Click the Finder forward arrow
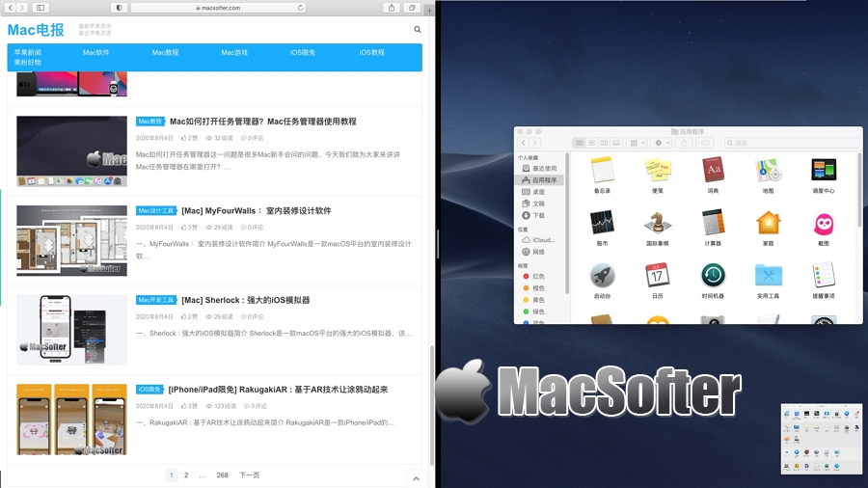The height and width of the screenshot is (488, 868). (x=534, y=143)
